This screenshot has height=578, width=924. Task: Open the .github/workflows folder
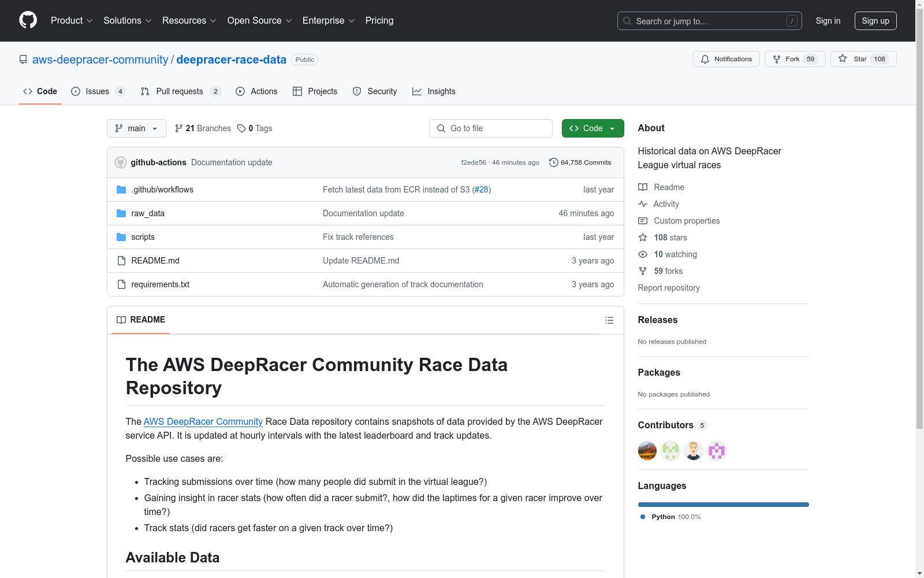point(162,190)
